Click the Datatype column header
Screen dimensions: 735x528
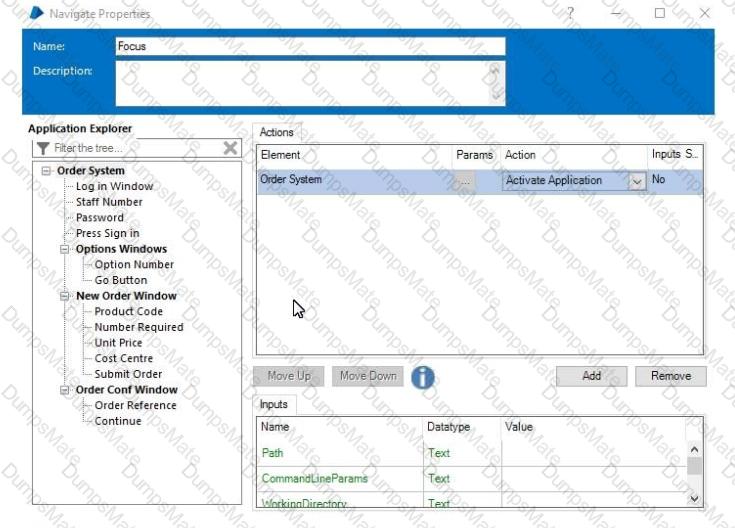tap(462, 427)
